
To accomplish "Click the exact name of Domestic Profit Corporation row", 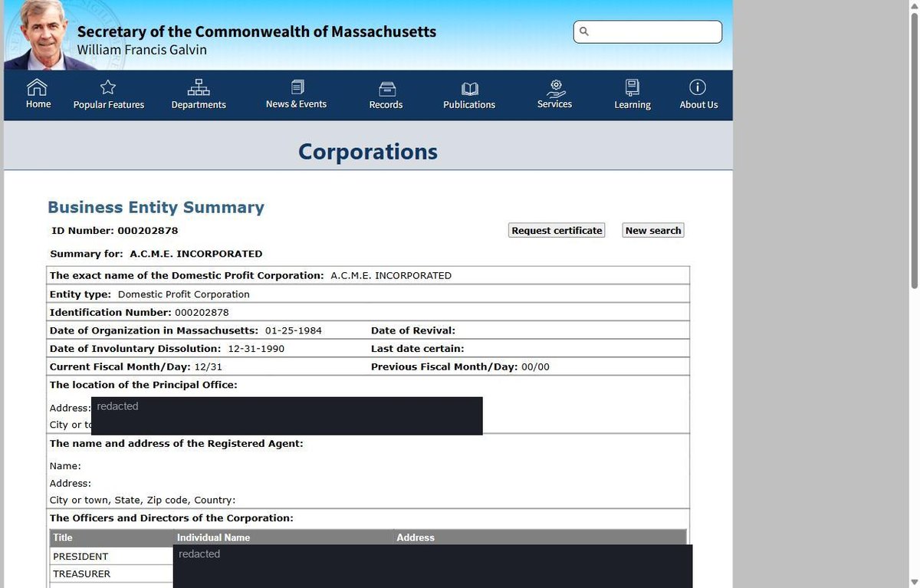I will [368, 275].
